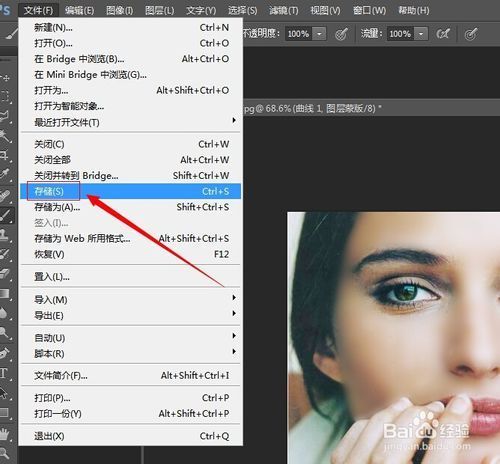Select the Lasso tool
500x464 pixels.
6,116
